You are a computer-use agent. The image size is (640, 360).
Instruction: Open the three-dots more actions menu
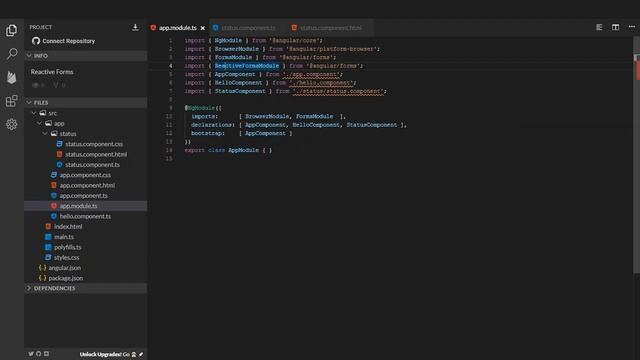click(x=631, y=27)
